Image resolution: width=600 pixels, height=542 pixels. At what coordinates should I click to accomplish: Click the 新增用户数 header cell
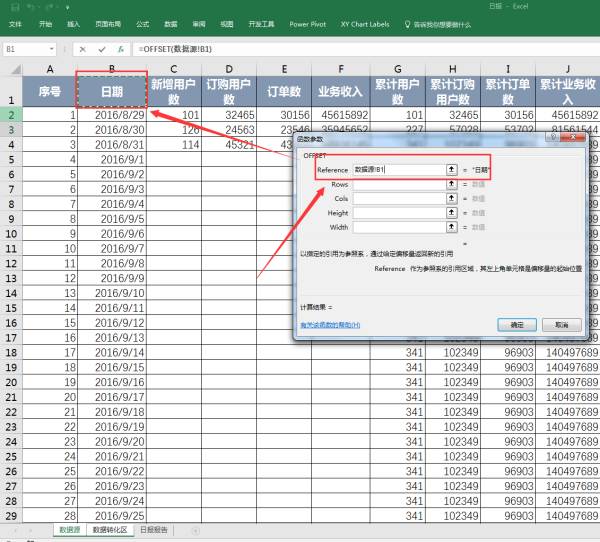(x=174, y=91)
